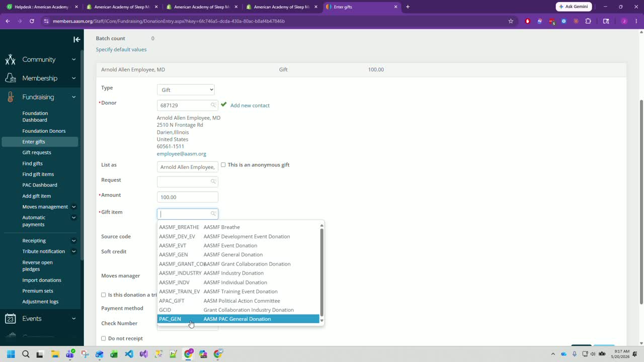Open the Chrome three-dot menu

pyautogui.click(x=636, y=21)
